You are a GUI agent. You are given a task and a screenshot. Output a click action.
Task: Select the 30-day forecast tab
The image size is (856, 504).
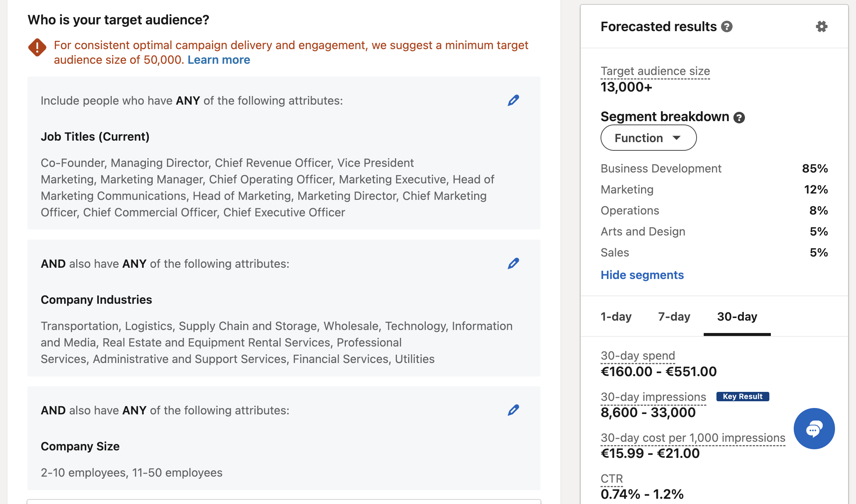point(737,316)
